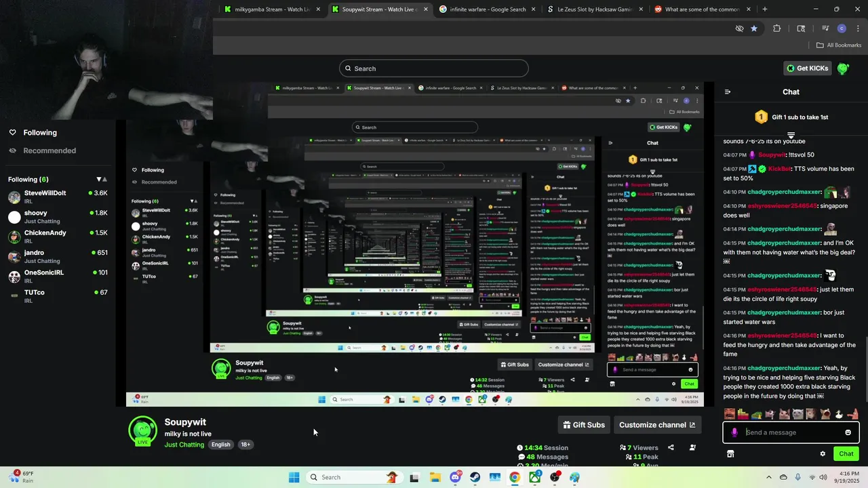Open the emoji picker in the message box
This screenshot has height=488, width=868.
[848, 432]
